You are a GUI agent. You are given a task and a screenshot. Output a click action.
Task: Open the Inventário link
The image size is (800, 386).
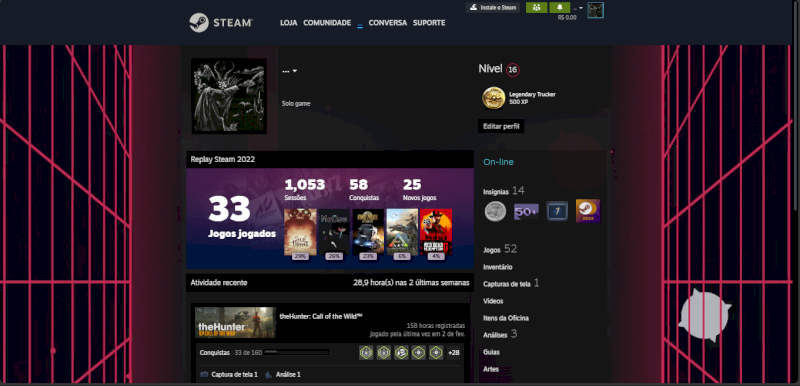point(497,267)
